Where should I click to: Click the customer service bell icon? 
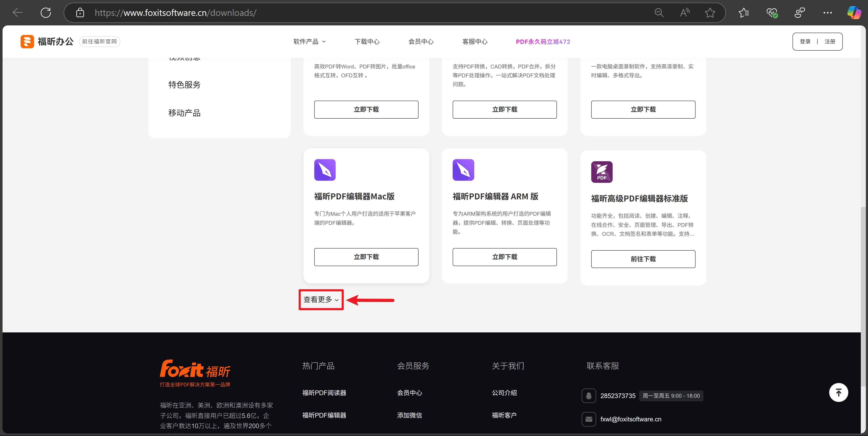pos(589,396)
